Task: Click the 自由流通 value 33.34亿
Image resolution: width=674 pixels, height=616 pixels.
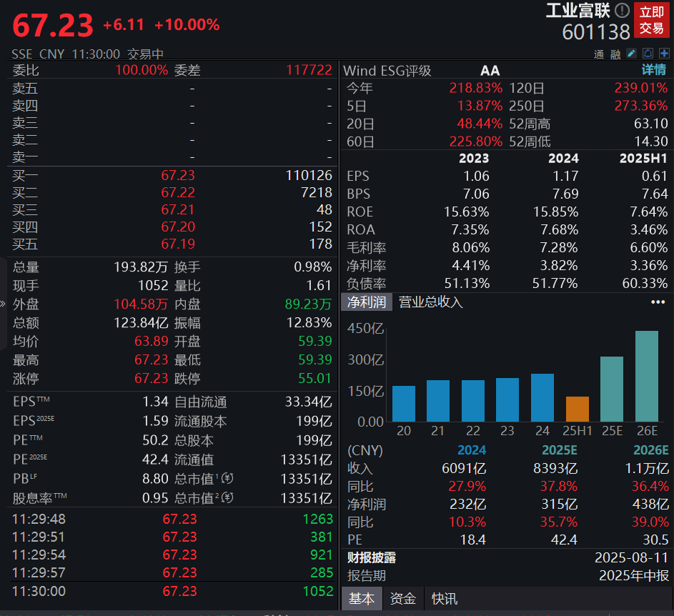Action: click(x=308, y=402)
